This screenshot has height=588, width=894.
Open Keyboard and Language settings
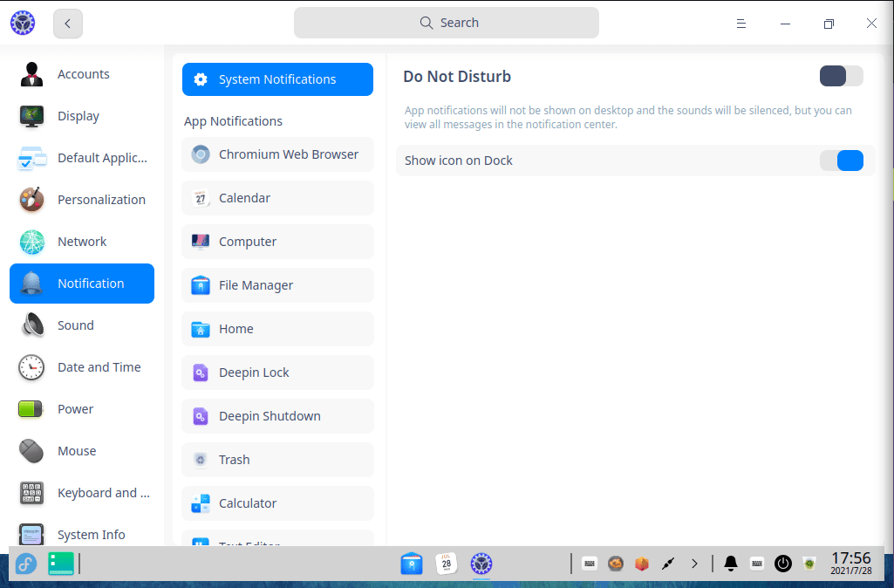point(82,493)
